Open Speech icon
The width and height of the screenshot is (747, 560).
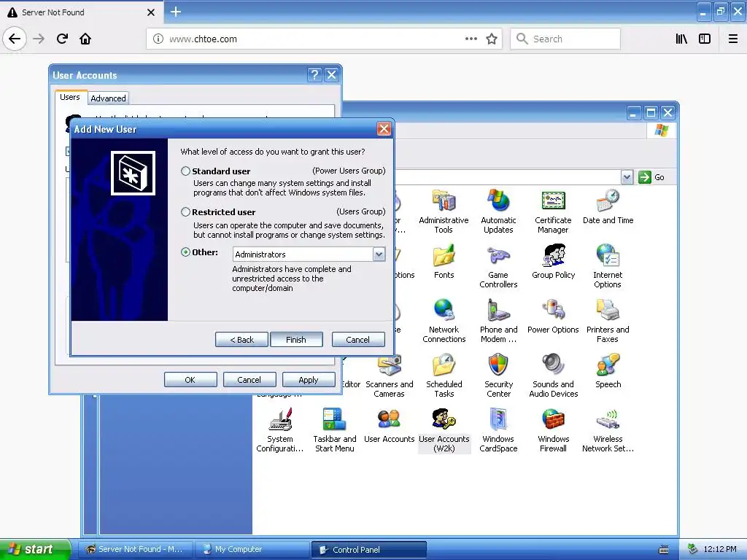coord(608,371)
